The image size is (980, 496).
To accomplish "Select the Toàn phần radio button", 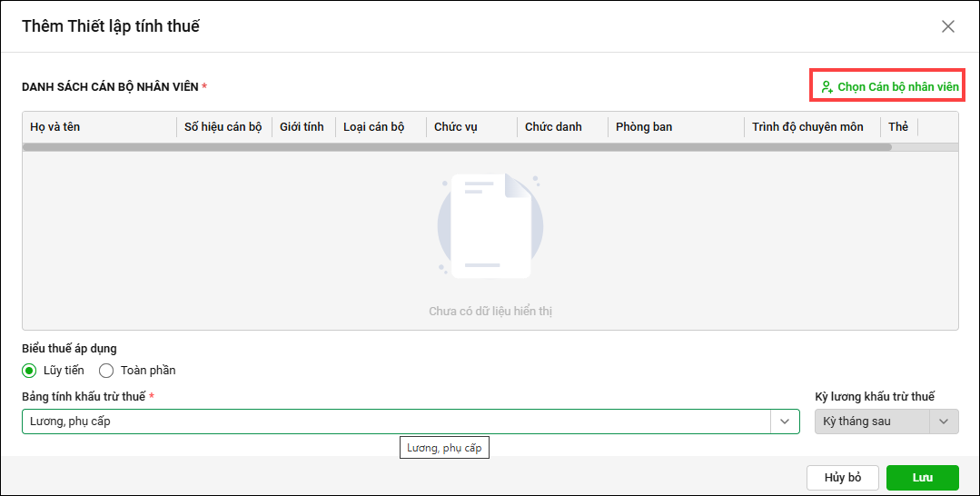I will tap(106, 371).
